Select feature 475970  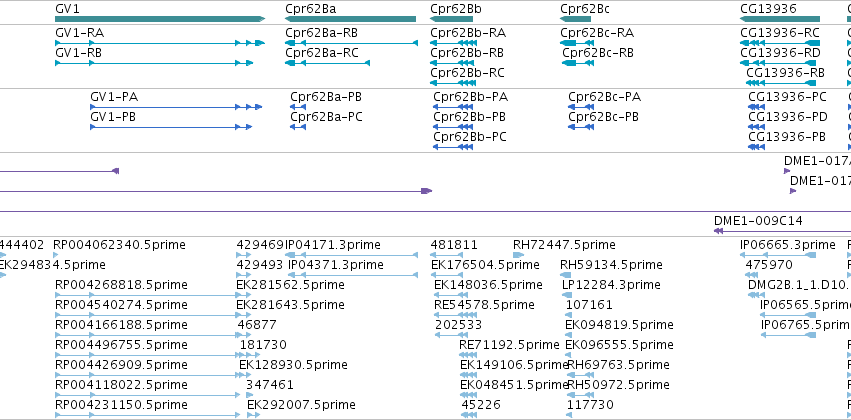click(x=769, y=265)
